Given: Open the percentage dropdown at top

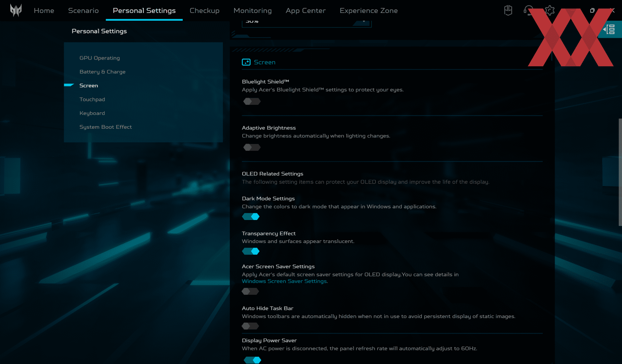Looking at the screenshot, I should tap(306, 22).
